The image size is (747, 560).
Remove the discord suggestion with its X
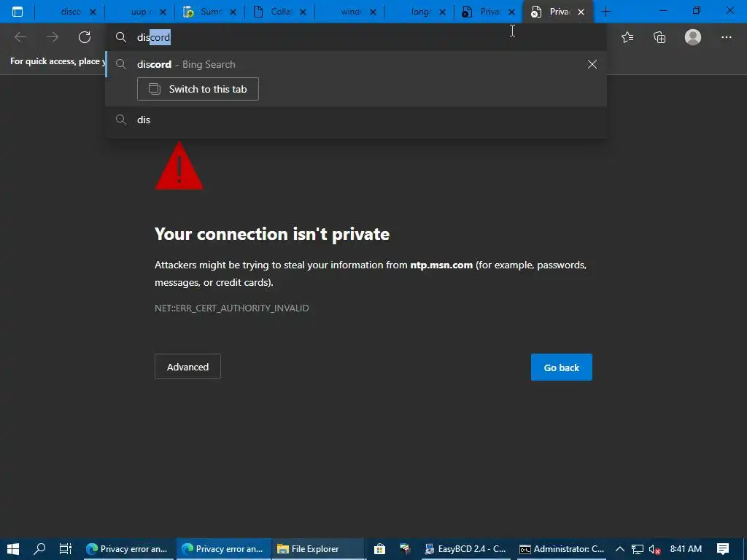coord(592,64)
